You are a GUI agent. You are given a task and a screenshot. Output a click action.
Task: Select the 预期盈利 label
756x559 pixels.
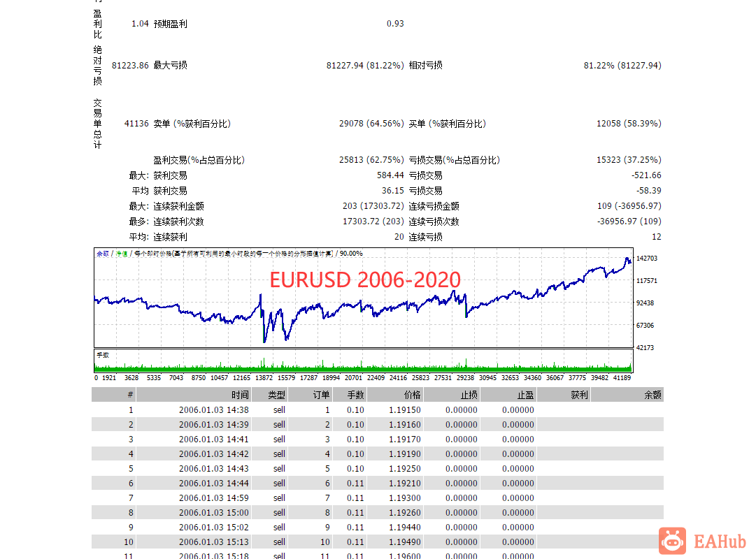tap(170, 24)
